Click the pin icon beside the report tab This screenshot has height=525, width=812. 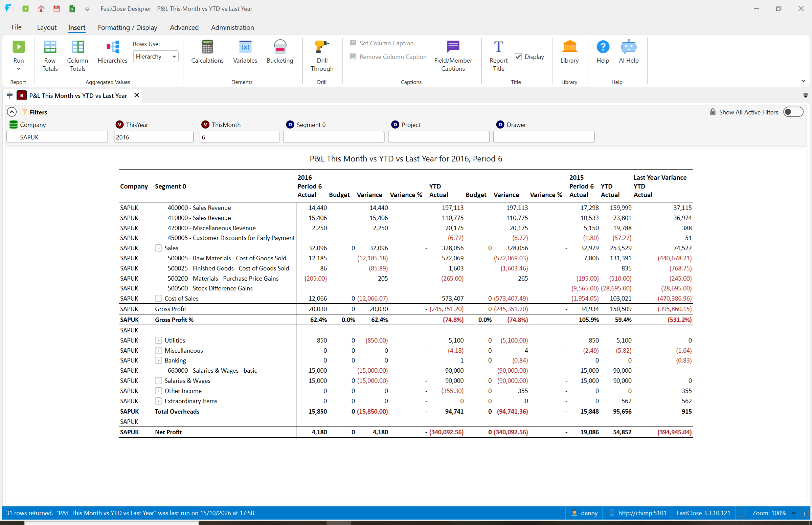pyautogui.click(x=9, y=95)
